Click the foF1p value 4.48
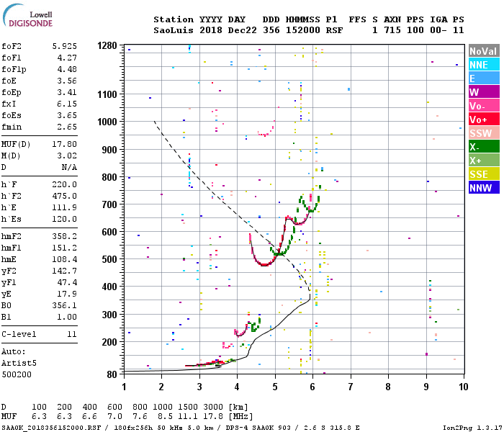The height and width of the screenshot is (432, 504). (x=67, y=69)
